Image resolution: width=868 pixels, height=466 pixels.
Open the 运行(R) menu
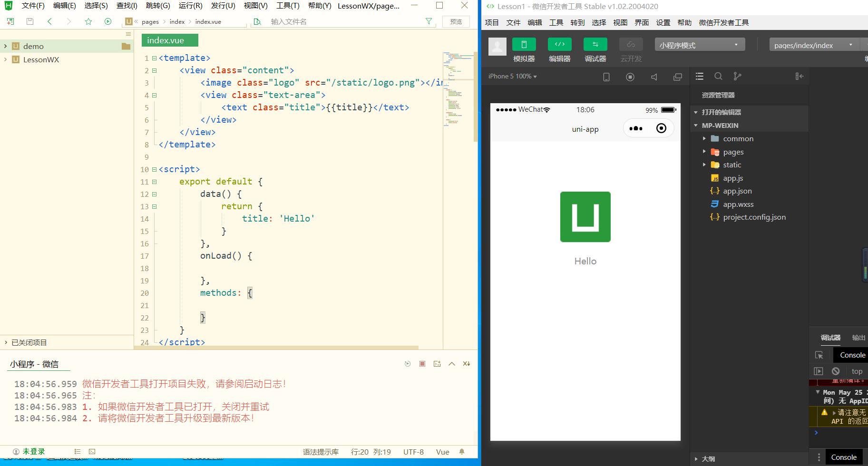coord(190,6)
